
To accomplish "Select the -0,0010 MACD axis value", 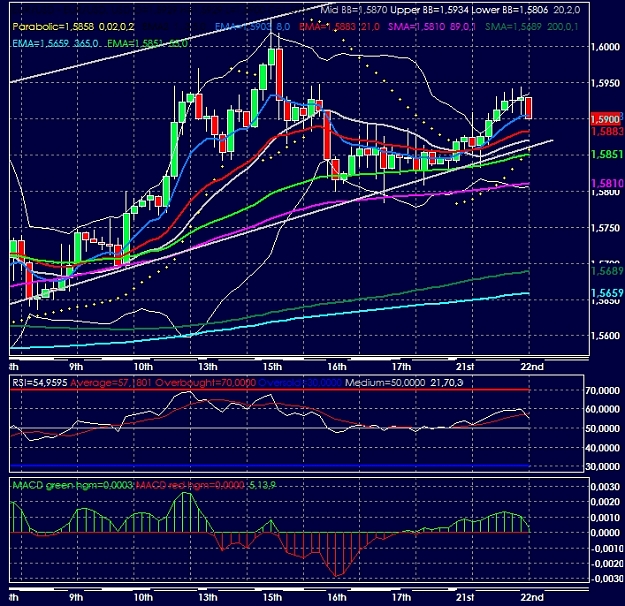I will [605, 549].
